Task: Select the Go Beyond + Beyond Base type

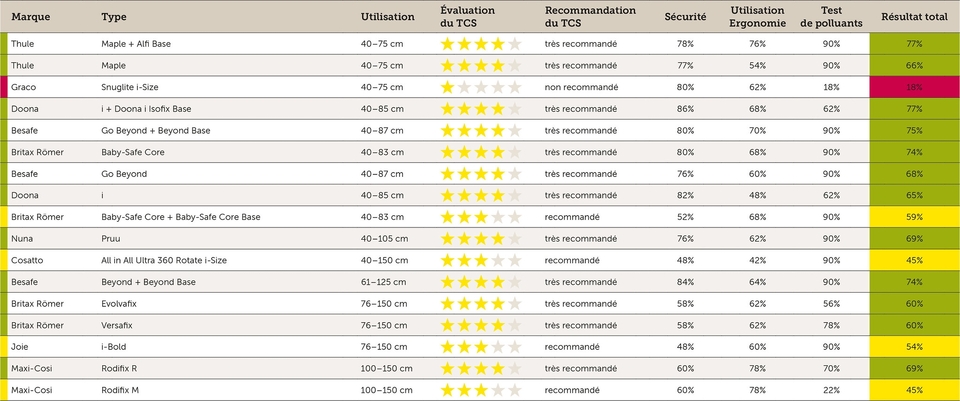Action: [x=156, y=130]
